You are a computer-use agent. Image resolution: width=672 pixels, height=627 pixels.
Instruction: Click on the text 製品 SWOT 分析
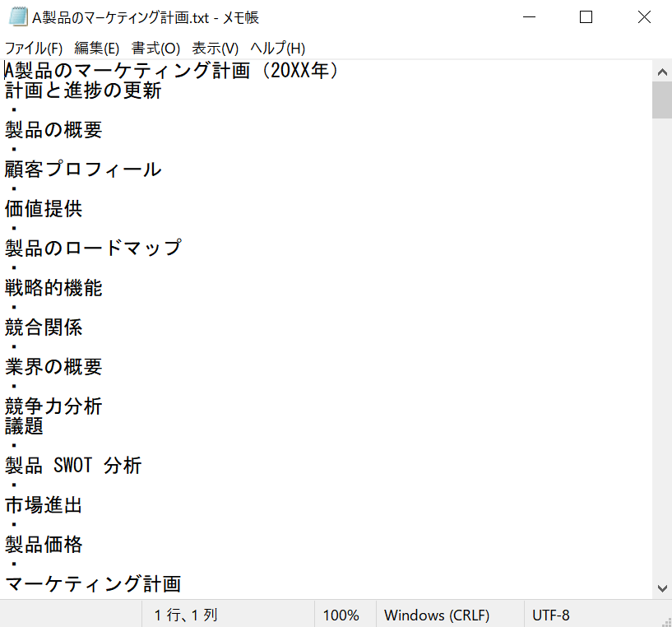(x=73, y=466)
